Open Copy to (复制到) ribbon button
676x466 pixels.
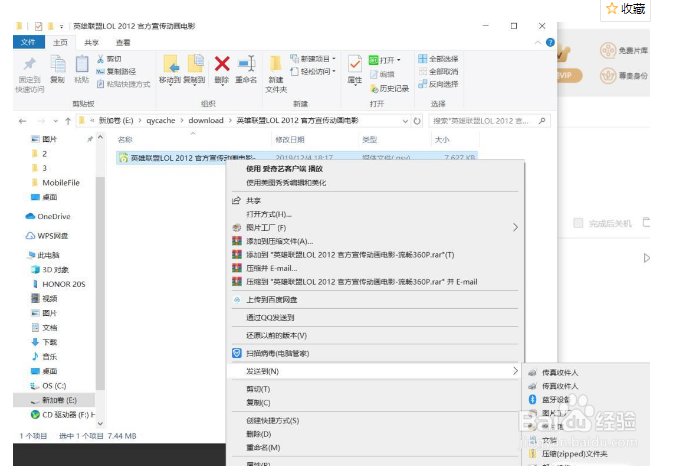(x=194, y=69)
